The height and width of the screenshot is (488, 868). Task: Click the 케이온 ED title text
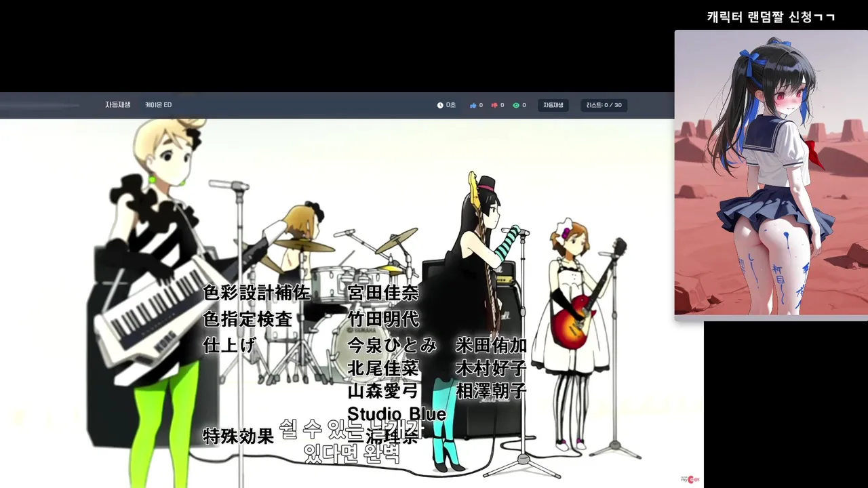click(x=158, y=105)
